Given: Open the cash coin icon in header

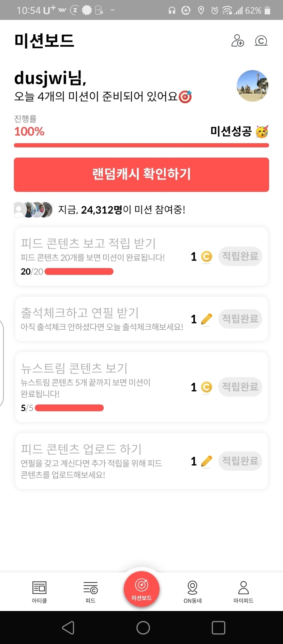Looking at the screenshot, I should click(x=261, y=41).
